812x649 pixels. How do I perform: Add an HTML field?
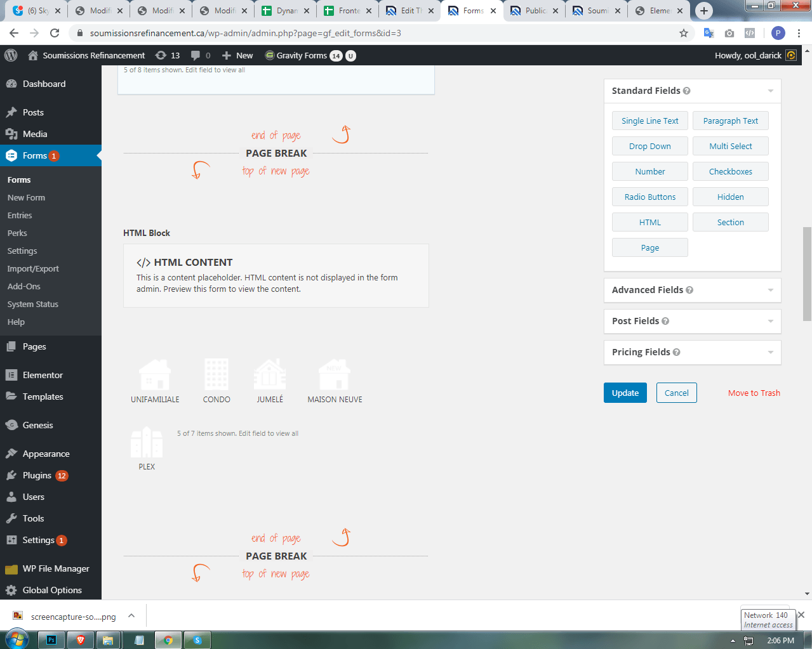pos(650,222)
